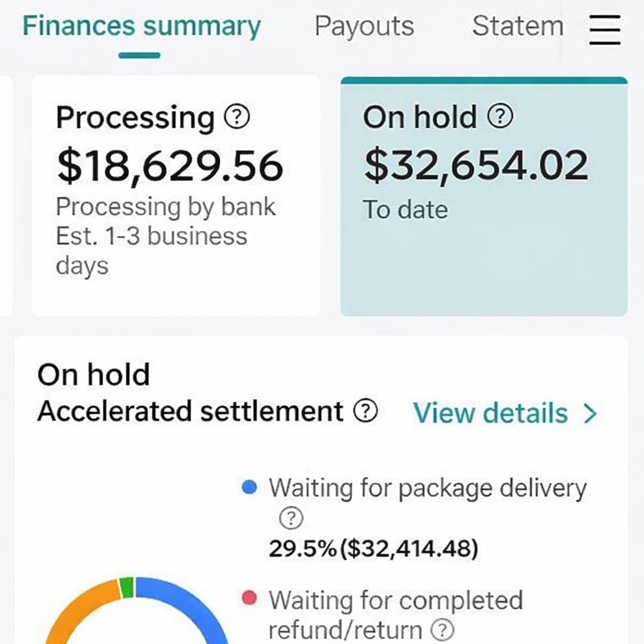Open the hamburger menu
644x644 pixels.
[604, 30]
